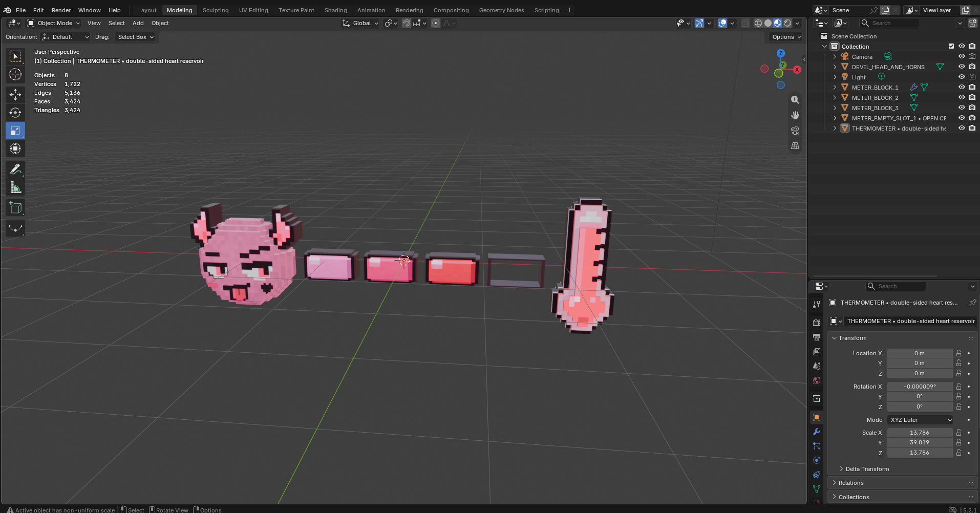Click the red X axis gizmo ball

pyautogui.click(x=797, y=70)
